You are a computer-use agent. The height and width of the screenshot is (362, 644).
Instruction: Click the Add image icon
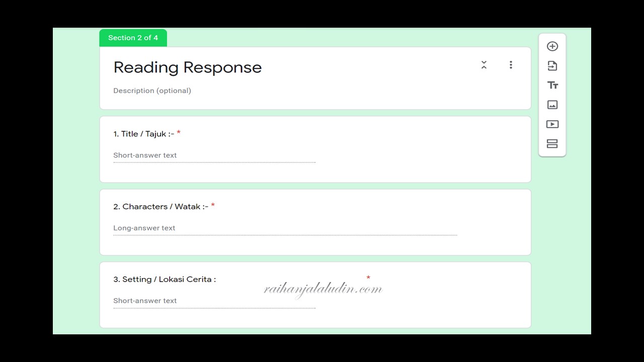(552, 105)
